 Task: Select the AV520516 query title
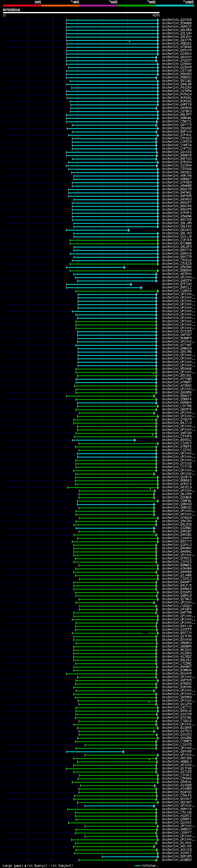(11, 10)
